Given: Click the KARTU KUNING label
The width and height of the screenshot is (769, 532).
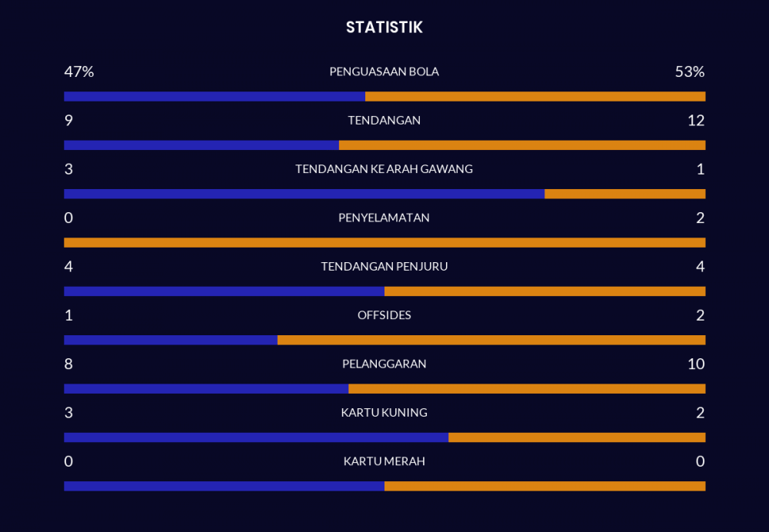Looking at the screenshot, I should [384, 413].
